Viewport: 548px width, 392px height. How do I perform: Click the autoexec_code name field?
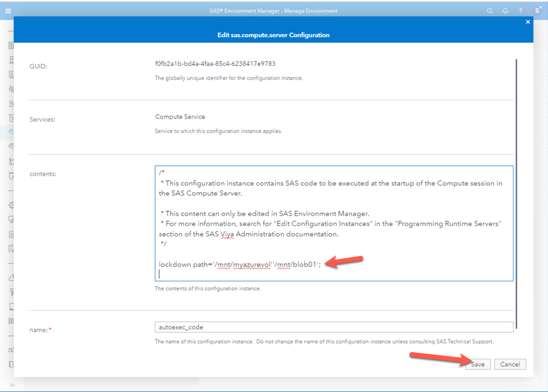click(x=334, y=327)
